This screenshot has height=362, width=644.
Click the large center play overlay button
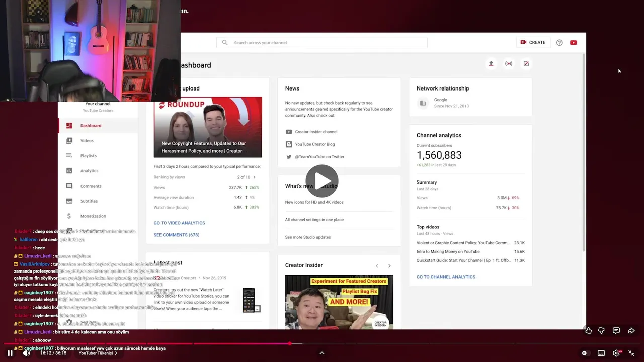[322, 181]
